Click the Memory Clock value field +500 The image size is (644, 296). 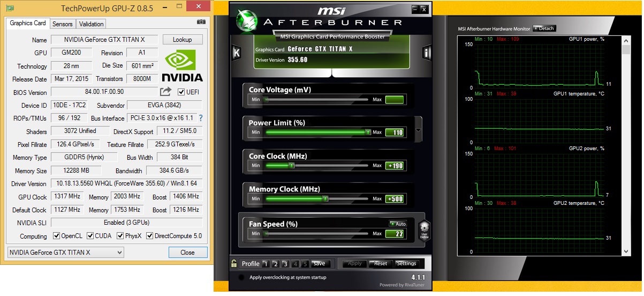coord(395,199)
